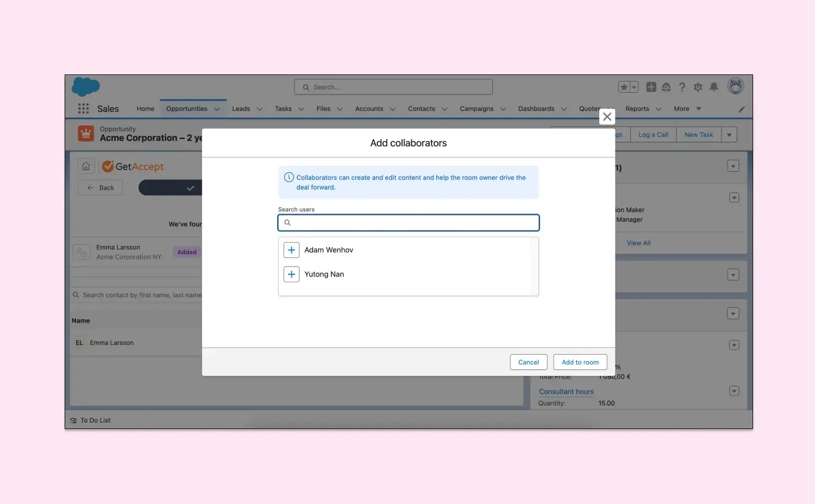
Task: Switch to the Dashboards tab
Action: pos(536,109)
